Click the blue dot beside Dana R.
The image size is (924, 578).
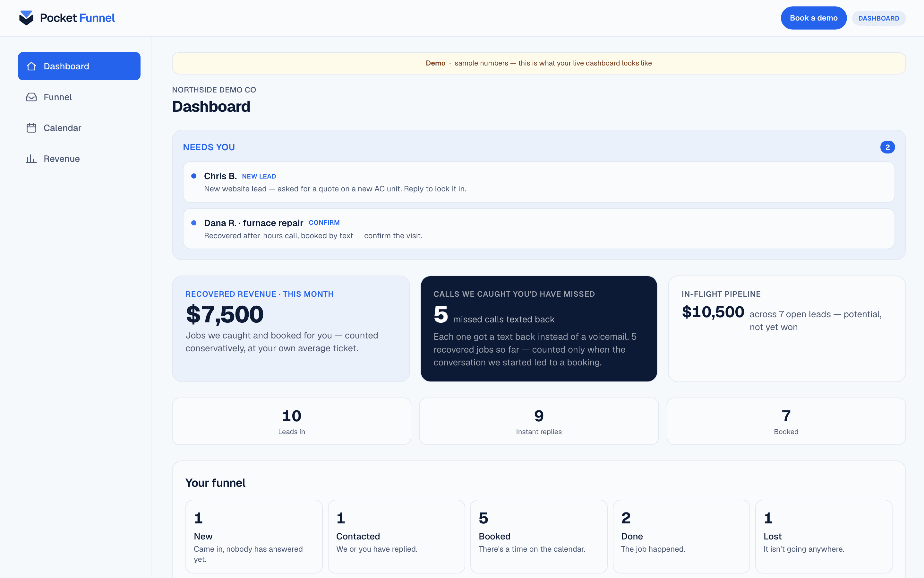pyautogui.click(x=194, y=223)
